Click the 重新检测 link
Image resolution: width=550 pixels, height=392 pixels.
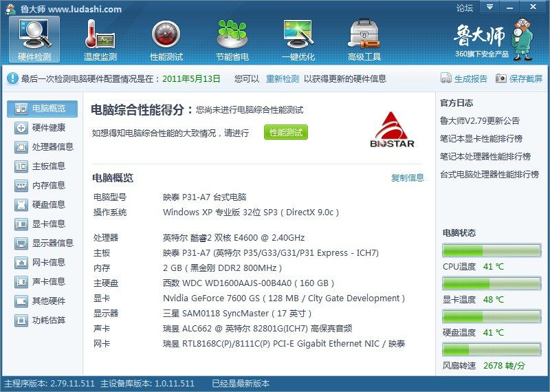pos(283,78)
